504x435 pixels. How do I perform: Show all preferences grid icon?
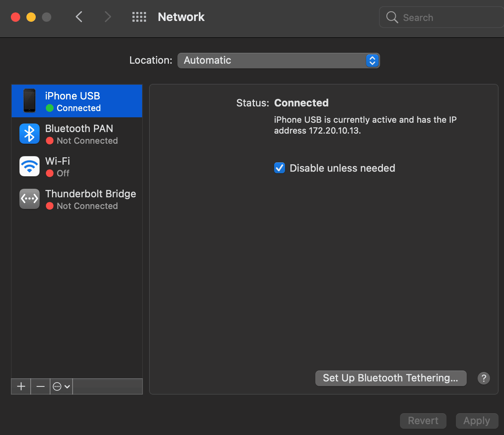(139, 17)
